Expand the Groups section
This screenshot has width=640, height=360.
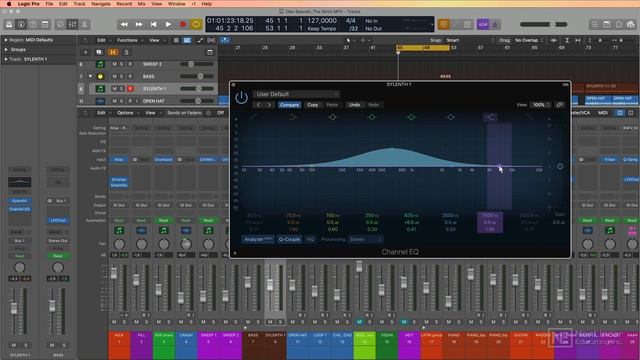[6, 49]
